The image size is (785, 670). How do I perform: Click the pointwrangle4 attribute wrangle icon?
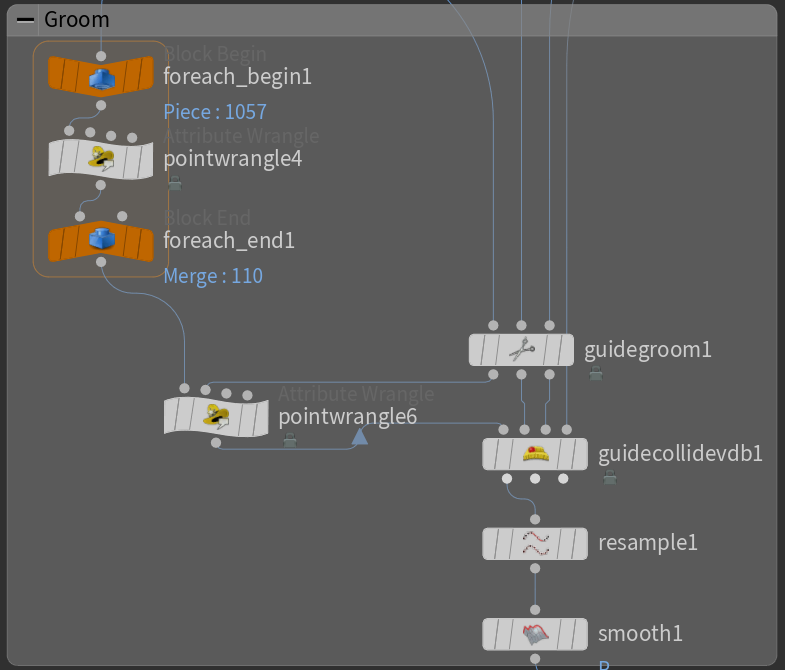(x=101, y=158)
